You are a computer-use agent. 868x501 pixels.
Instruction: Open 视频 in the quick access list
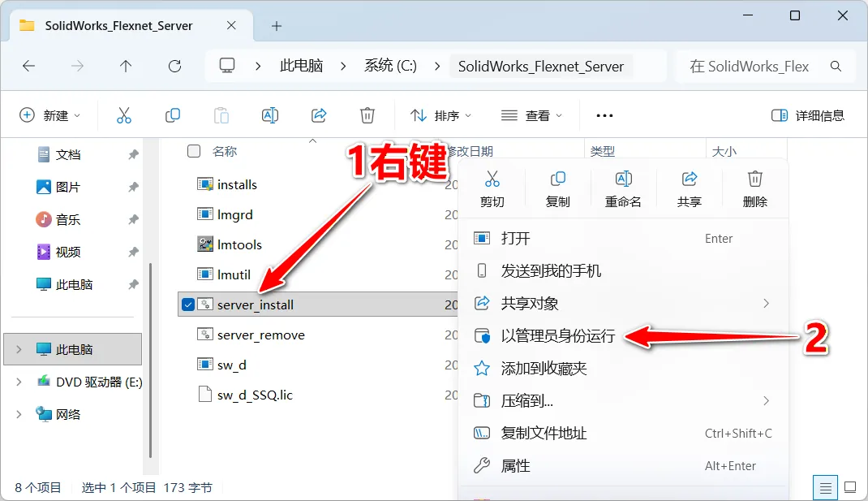[68, 253]
